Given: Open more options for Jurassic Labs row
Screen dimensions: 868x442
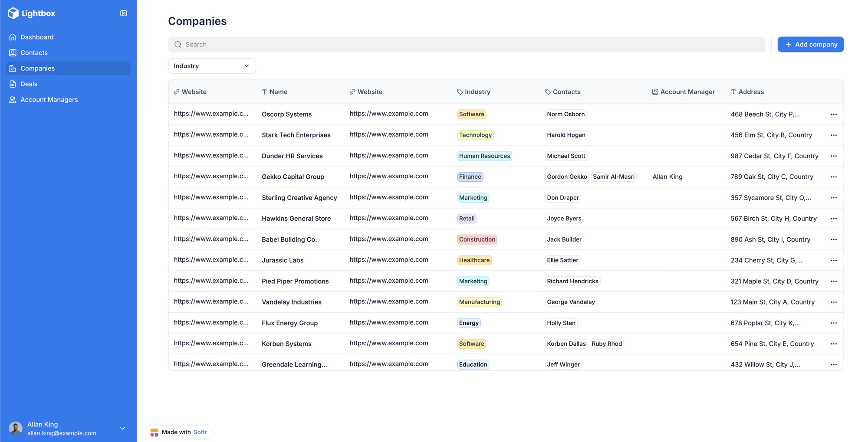Looking at the screenshot, I should (x=833, y=260).
